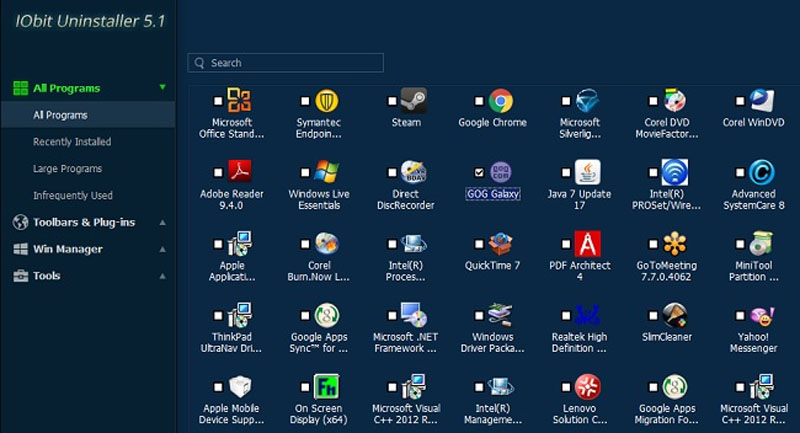Click the Intel(R) Management label
Screen dimensions: 800x433
pos(492,414)
